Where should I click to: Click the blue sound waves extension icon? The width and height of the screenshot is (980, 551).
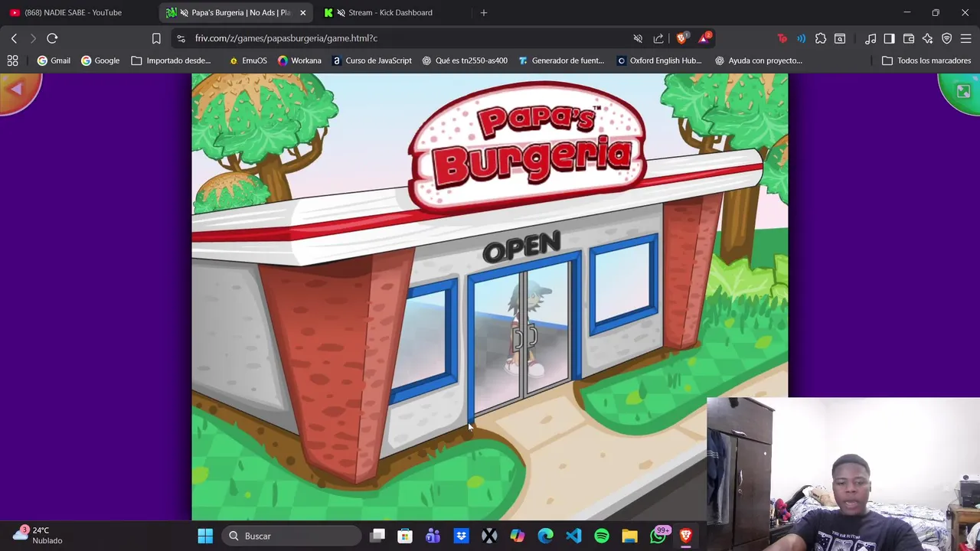coord(801,38)
